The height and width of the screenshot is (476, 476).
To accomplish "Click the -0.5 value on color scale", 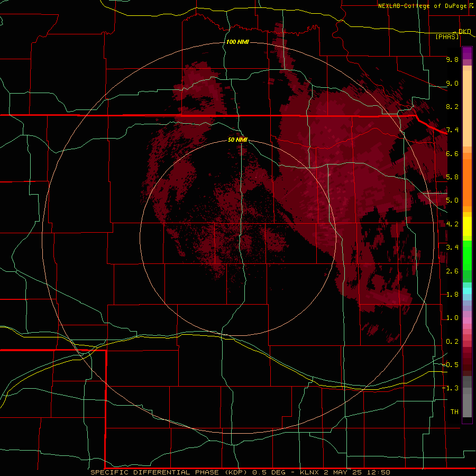I will 450,365.
